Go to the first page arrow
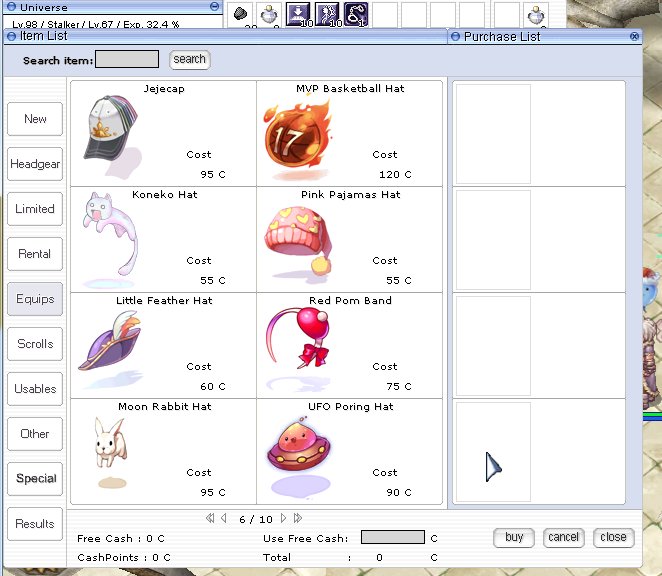 pos(210,518)
